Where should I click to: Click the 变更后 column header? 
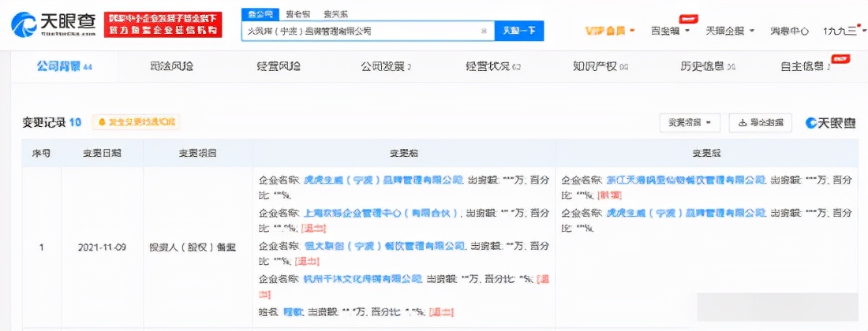[706, 153]
